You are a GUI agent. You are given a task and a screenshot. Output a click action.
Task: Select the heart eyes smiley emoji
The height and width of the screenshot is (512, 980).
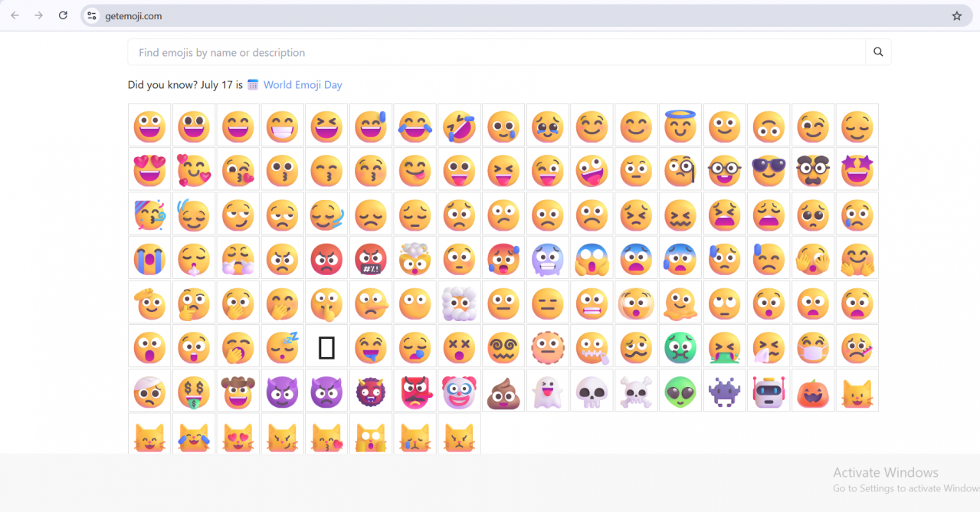149,170
